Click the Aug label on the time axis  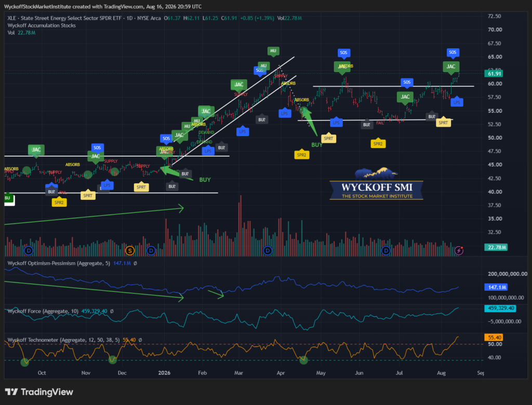441,373
